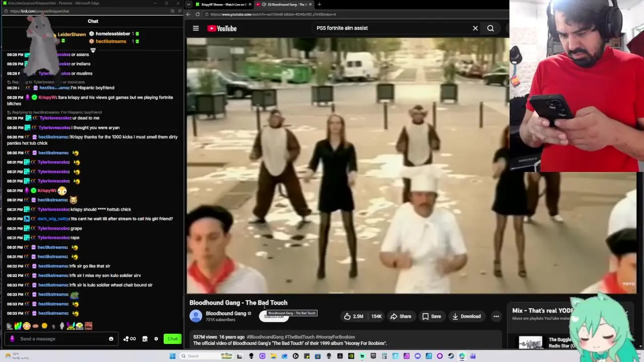Image resolution: width=644 pixels, height=362 pixels.
Task: Save the video to a playlist
Action: pyautogui.click(x=432, y=316)
